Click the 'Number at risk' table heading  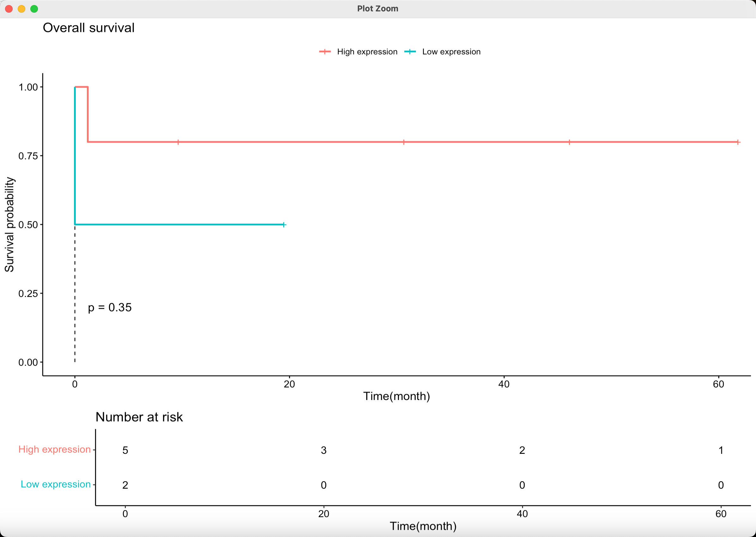[x=139, y=417]
